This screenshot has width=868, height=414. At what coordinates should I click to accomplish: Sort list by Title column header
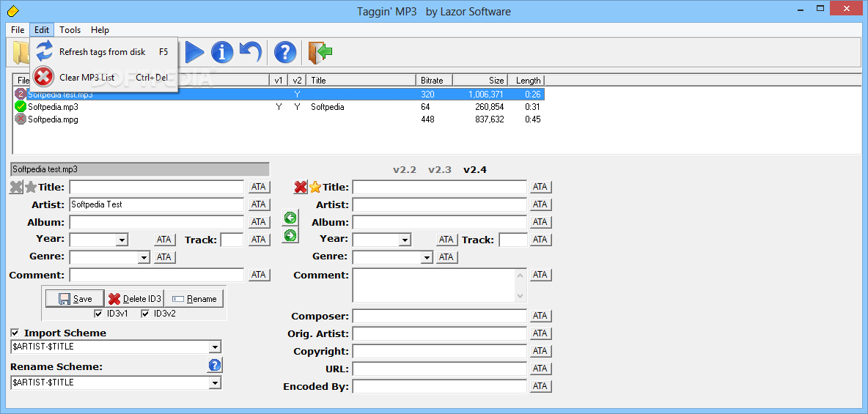point(361,81)
